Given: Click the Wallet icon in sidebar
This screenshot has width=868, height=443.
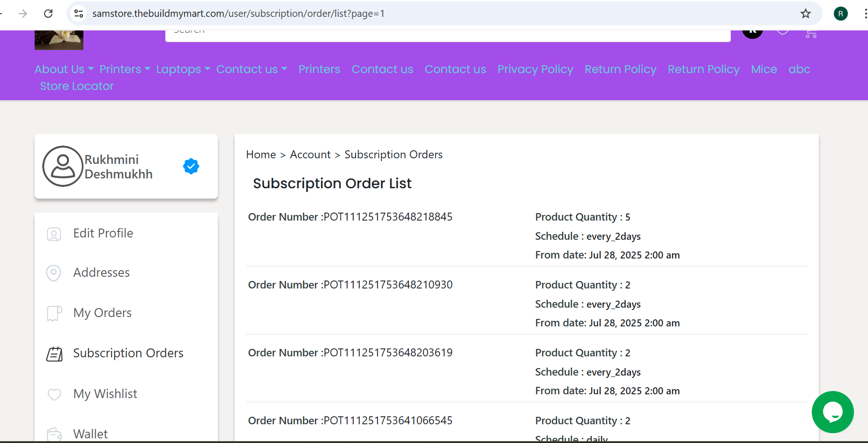Looking at the screenshot, I should [x=54, y=435].
